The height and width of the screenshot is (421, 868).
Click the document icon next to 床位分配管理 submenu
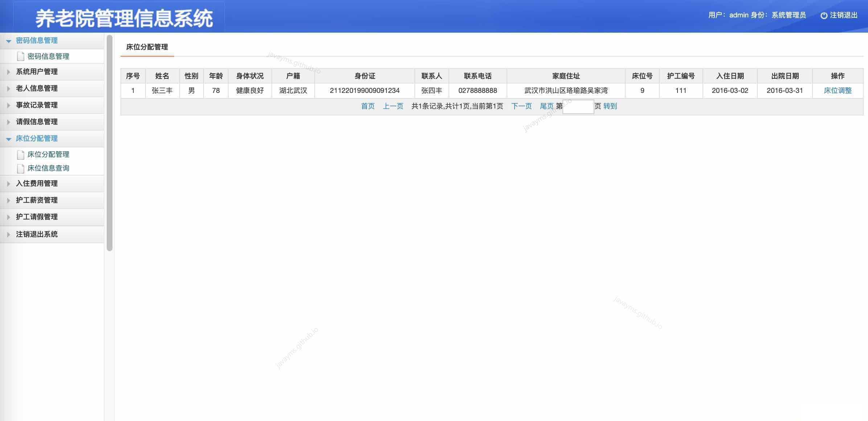(20, 154)
